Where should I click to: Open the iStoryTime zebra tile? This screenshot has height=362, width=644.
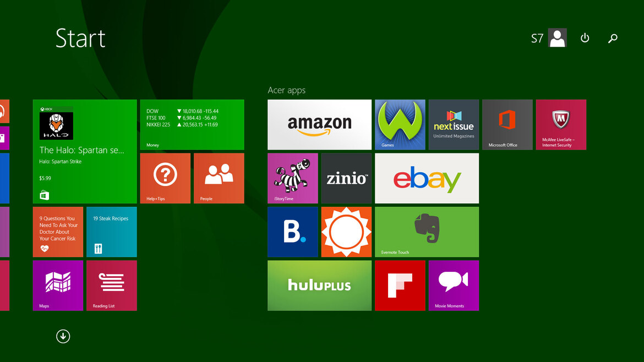click(293, 179)
